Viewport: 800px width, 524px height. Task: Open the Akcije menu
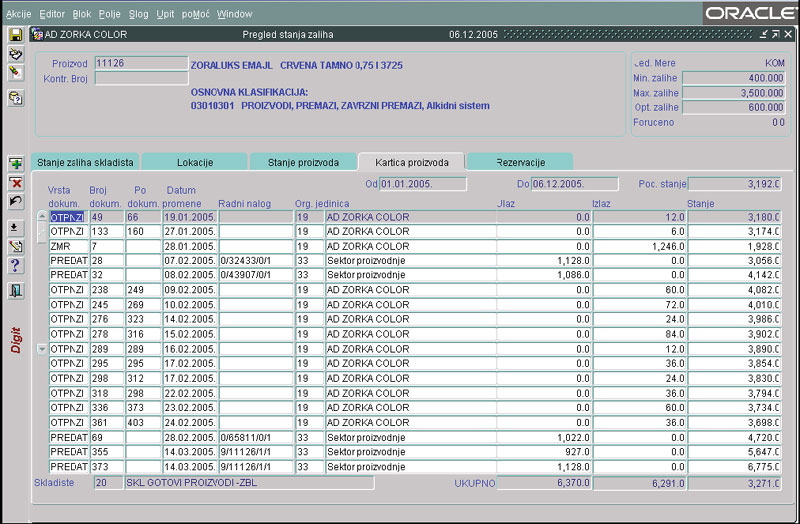[x=18, y=14]
